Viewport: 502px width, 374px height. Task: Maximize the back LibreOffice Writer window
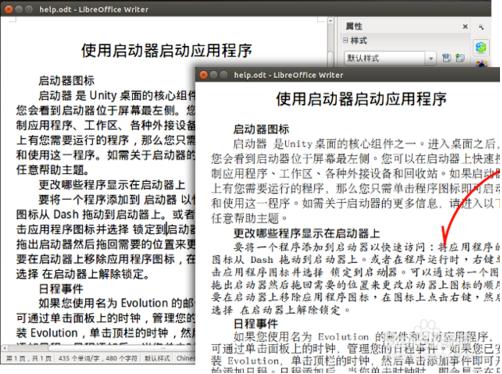coord(29,9)
